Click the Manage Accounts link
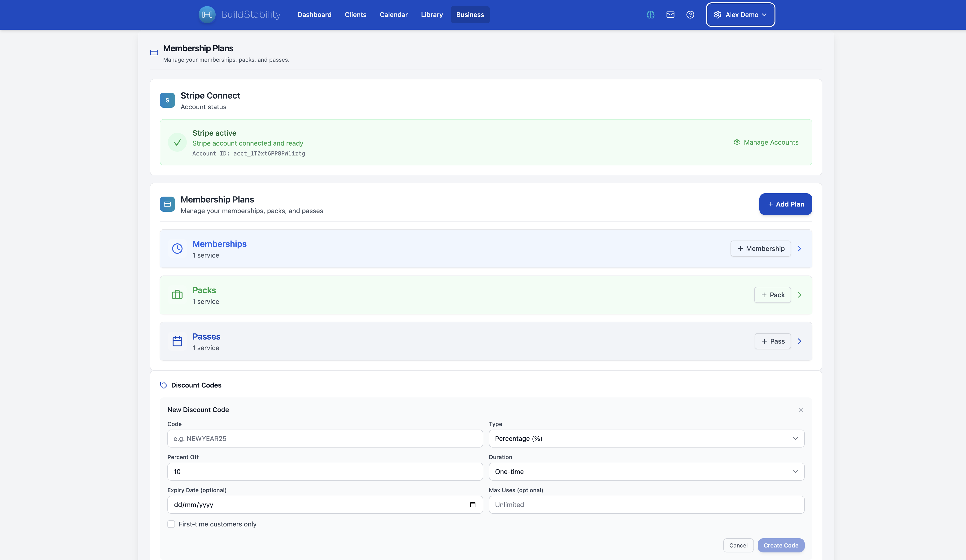The image size is (966, 560). 766,142
